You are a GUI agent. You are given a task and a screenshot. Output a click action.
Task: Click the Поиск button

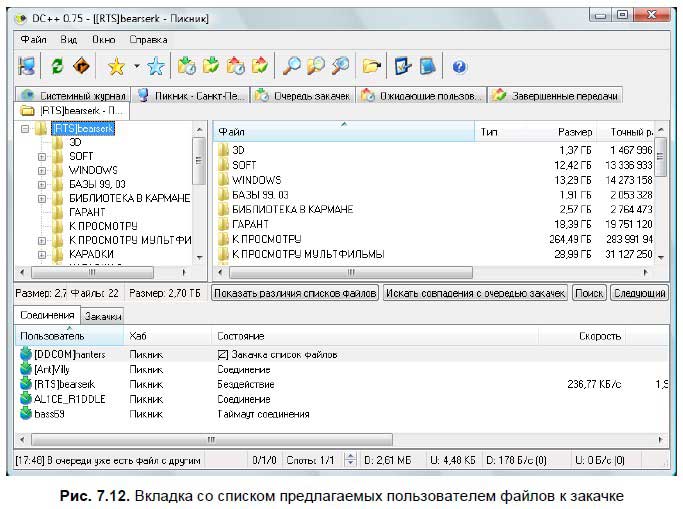(x=589, y=293)
